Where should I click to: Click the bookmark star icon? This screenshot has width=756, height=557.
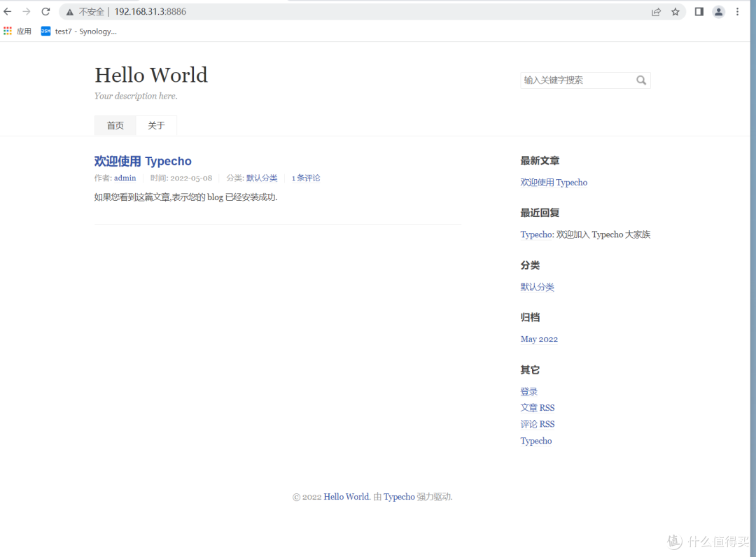(x=675, y=11)
